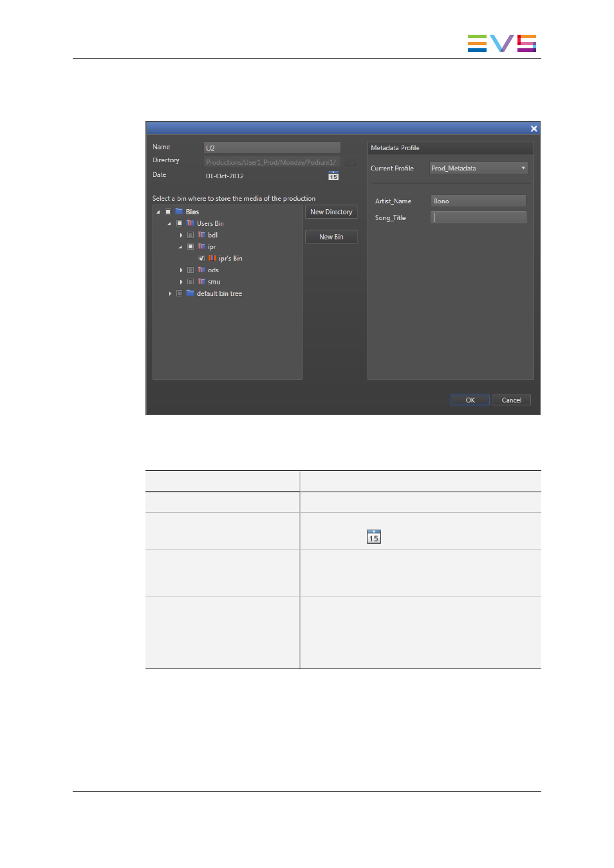
Task: Check the smu checkbox
Action: click(191, 282)
